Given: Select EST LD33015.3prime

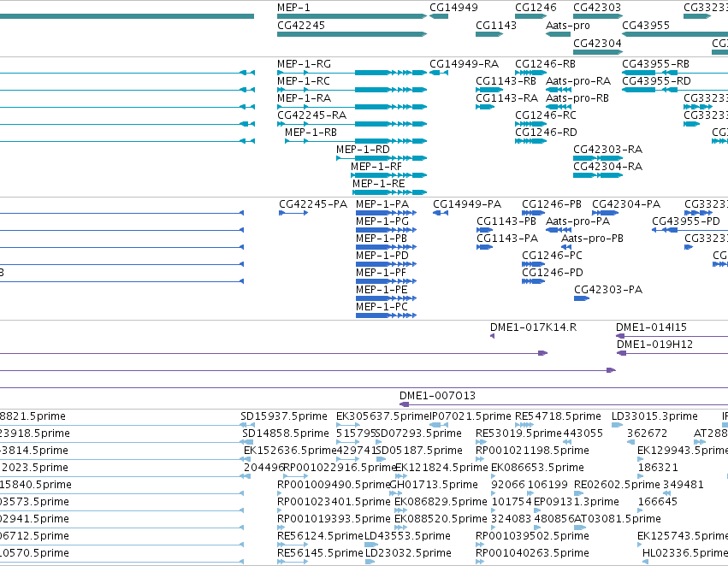Looking at the screenshot, I should [654, 416].
